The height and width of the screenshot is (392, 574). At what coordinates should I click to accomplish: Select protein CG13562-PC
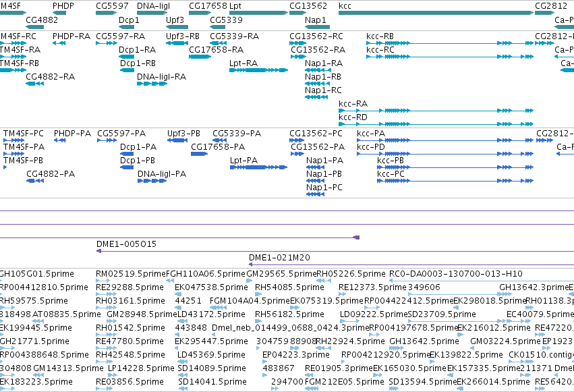click(x=297, y=140)
